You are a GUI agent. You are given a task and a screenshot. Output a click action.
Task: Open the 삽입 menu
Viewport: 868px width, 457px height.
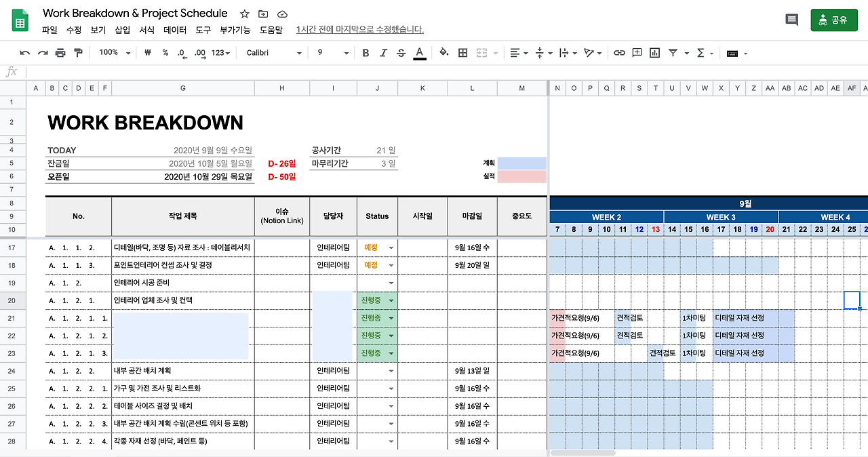(121, 30)
